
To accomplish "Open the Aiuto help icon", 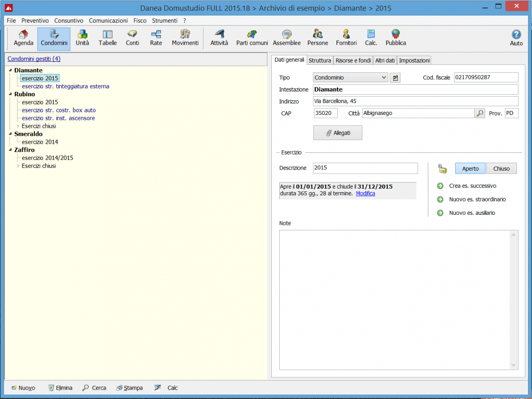I will click(516, 38).
